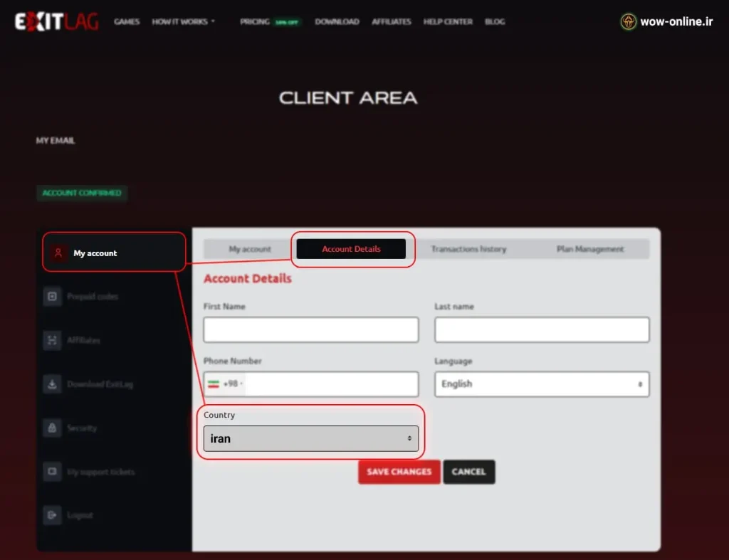Click the ExitLag logo
Image resolution: width=729 pixels, height=560 pixels.
coord(56,21)
